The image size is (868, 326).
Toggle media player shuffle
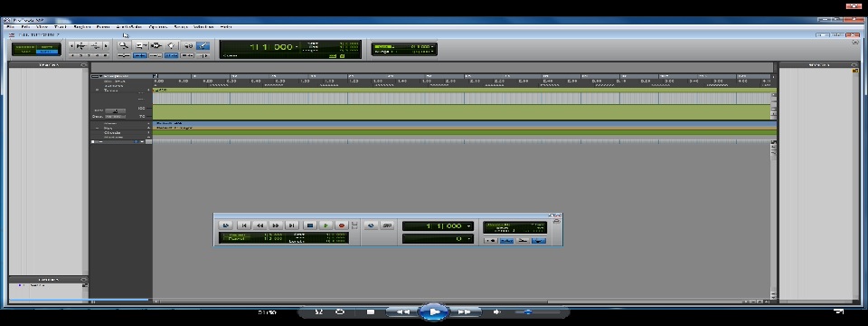click(x=318, y=312)
